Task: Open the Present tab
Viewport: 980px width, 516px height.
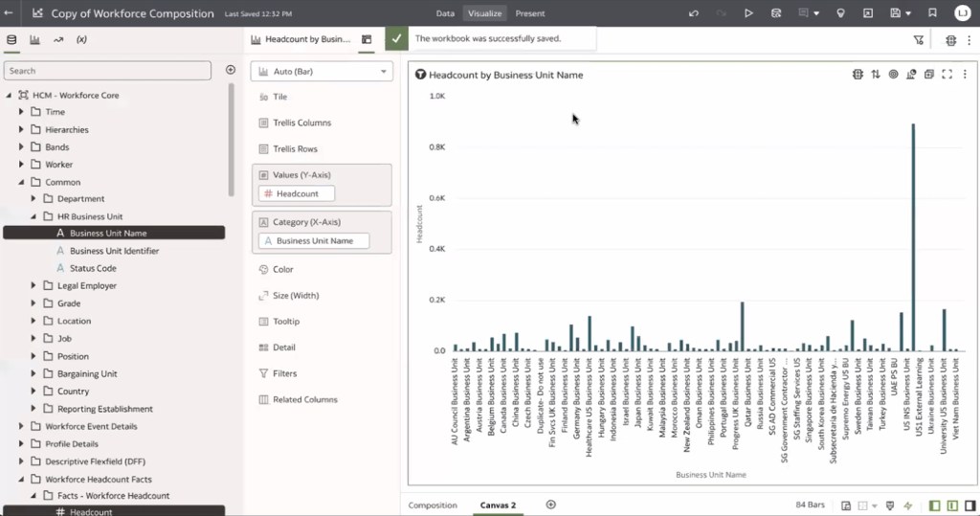Action: tap(530, 13)
